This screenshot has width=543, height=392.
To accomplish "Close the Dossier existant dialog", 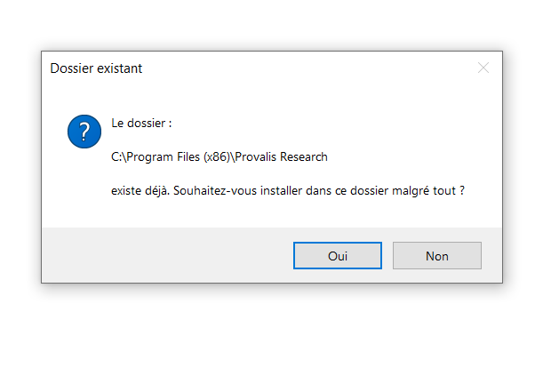I will tap(483, 68).
